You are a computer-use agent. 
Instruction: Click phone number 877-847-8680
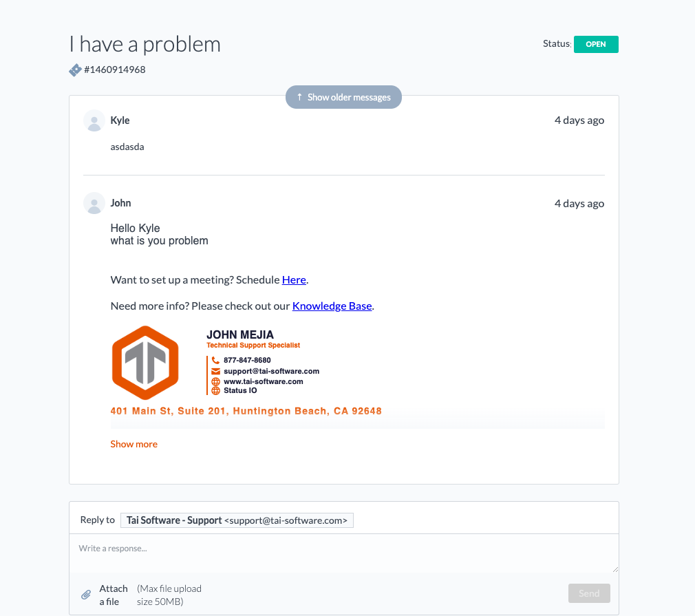click(247, 360)
